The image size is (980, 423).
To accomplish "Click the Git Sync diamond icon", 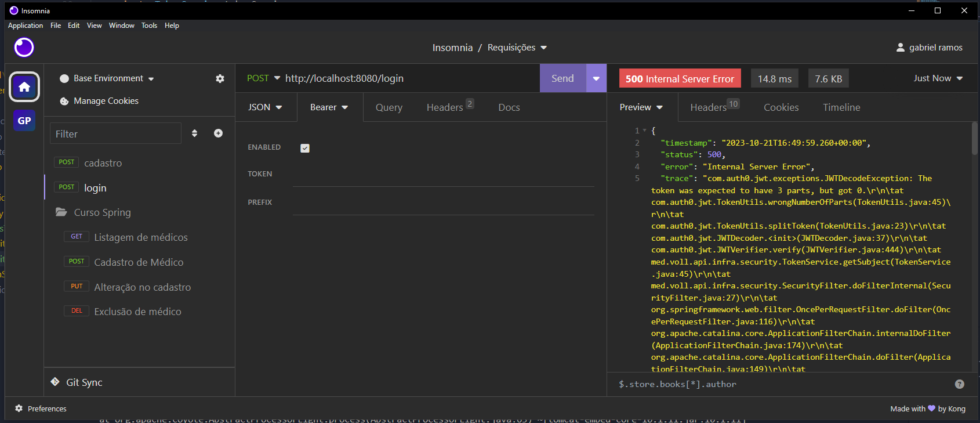I will [x=55, y=382].
